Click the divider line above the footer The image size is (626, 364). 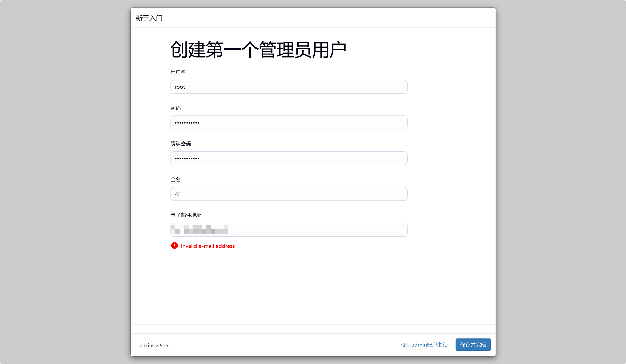(x=313, y=324)
